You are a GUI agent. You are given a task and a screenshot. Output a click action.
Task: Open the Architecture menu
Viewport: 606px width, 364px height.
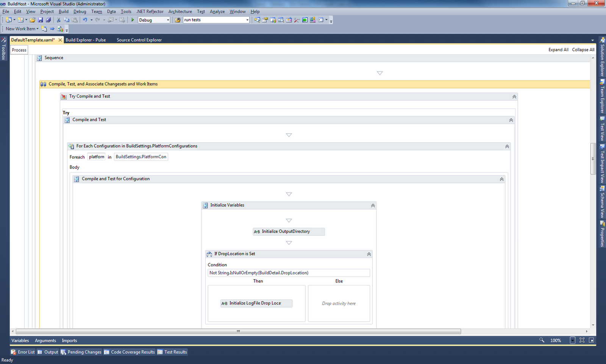coord(180,11)
